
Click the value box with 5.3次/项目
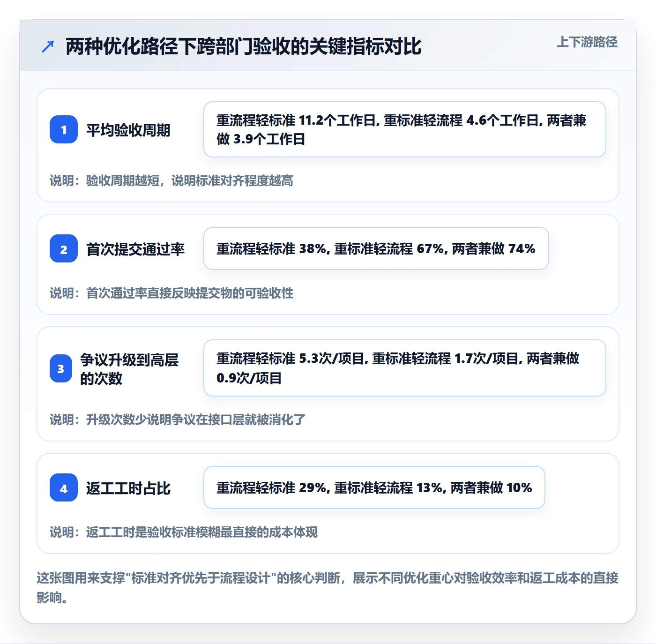click(405, 368)
